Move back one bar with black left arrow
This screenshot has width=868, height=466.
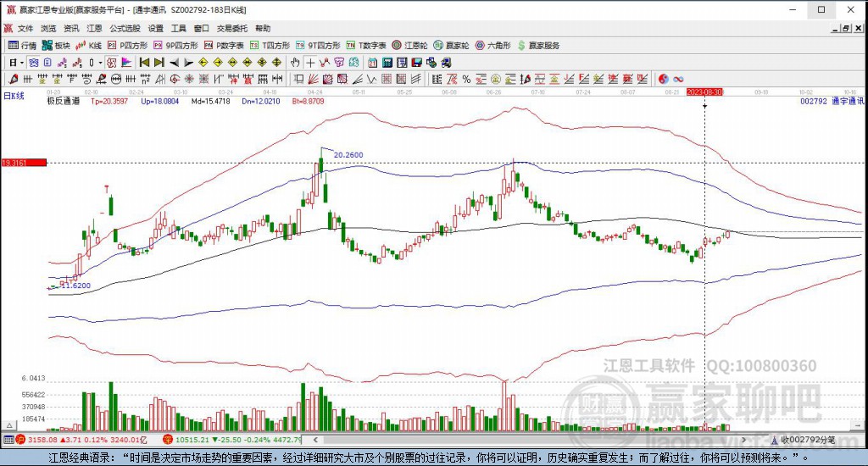coord(175,63)
